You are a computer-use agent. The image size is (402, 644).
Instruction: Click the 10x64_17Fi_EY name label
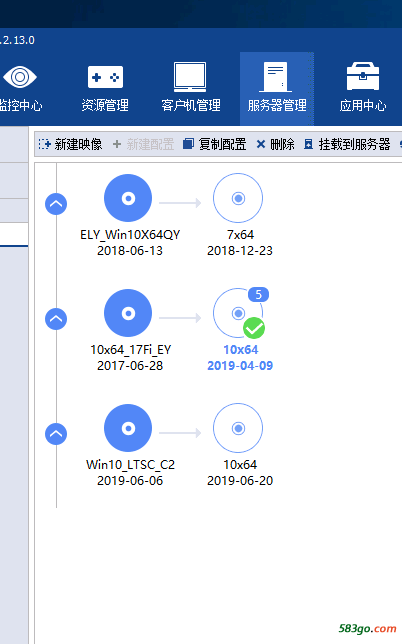point(131,350)
